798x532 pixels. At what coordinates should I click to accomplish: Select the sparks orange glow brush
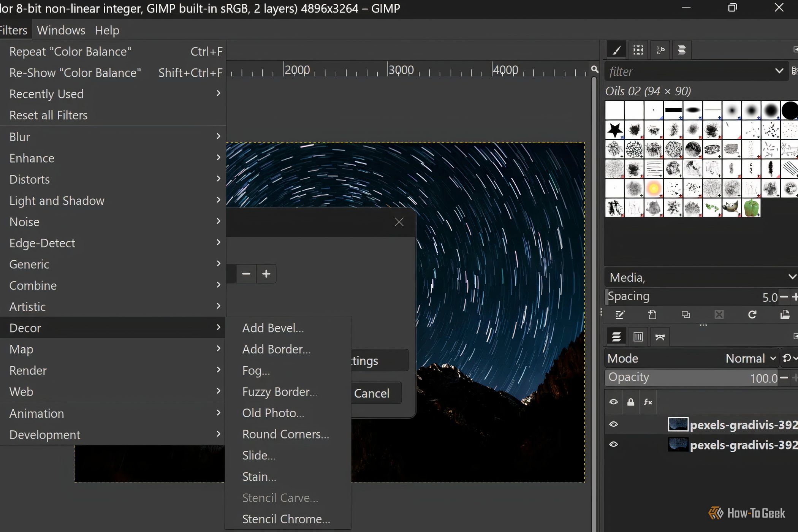point(654,188)
